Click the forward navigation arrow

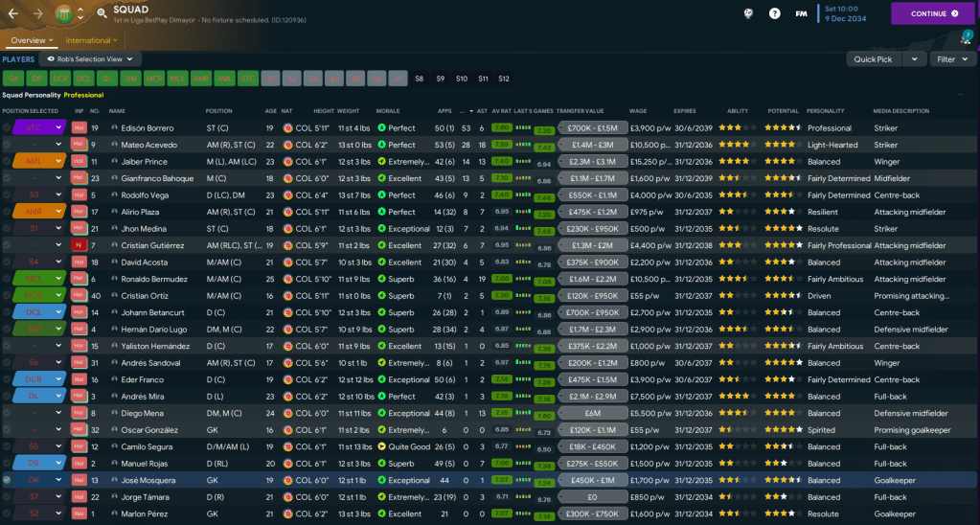(38, 13)
